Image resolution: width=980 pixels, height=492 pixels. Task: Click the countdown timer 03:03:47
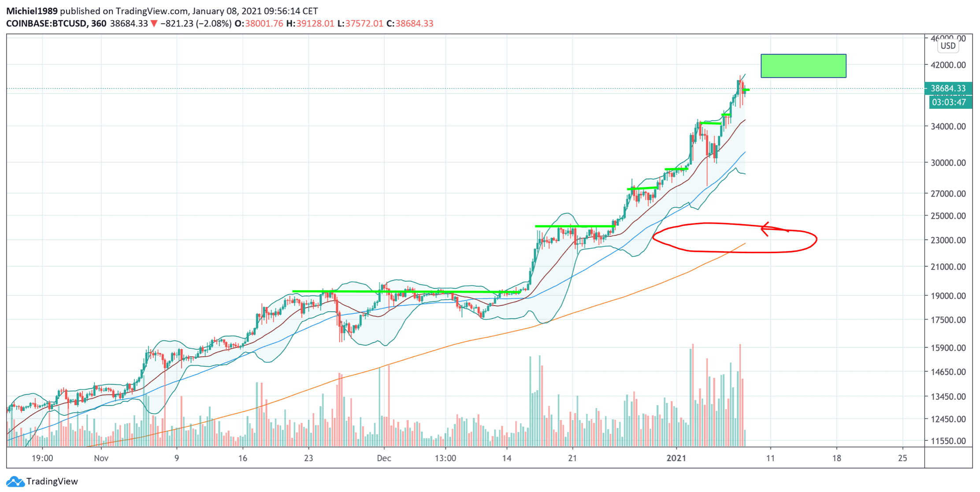(x=949, y=102)
